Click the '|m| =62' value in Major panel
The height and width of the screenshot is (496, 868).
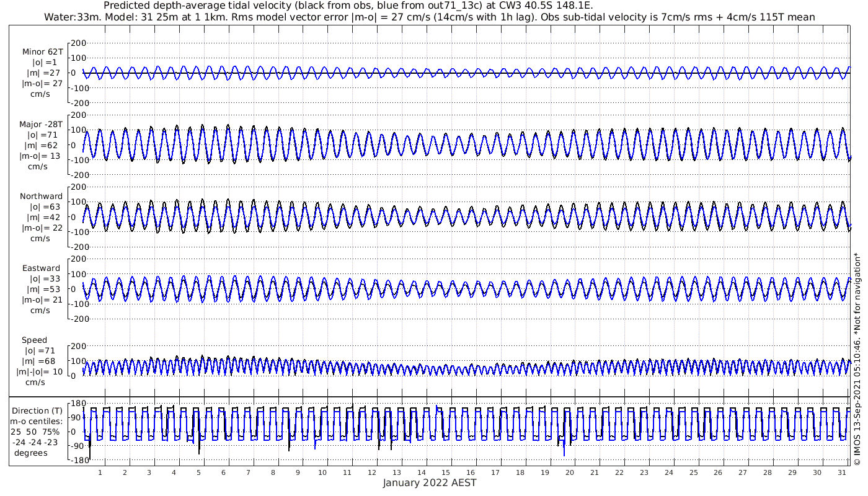(42, 146)
